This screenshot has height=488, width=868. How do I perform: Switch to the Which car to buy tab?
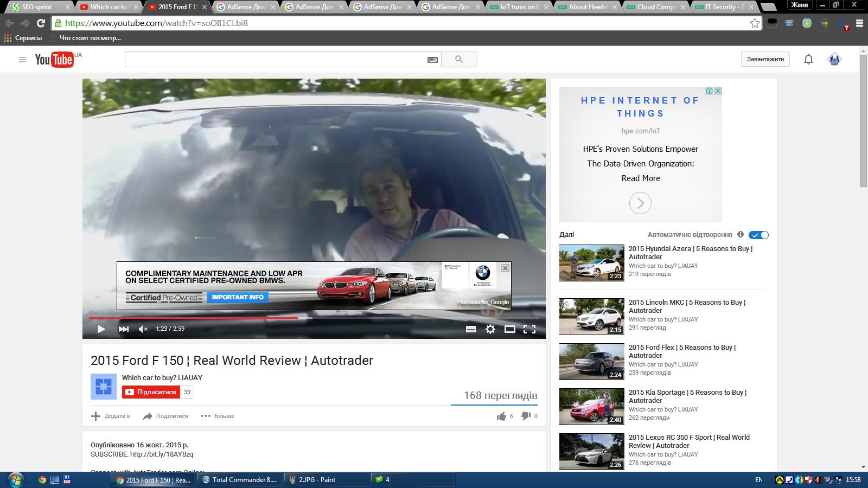click(x=108, y=7)
